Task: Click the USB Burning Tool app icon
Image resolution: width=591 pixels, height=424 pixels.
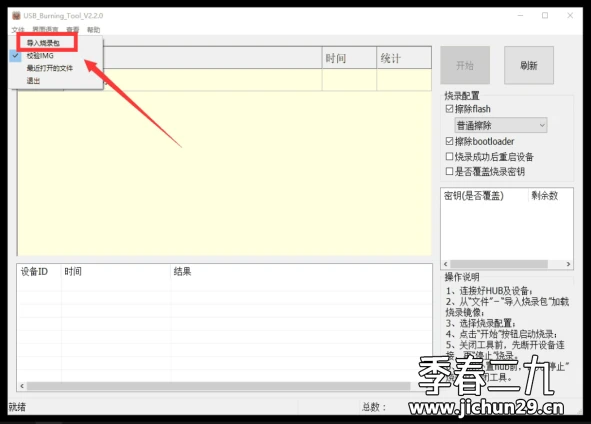Action: click(16, 15)
